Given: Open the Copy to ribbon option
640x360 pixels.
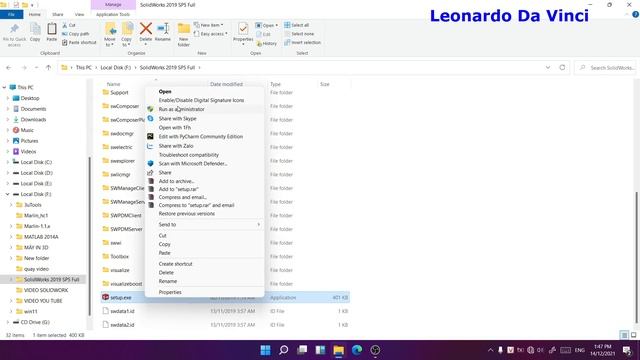Looking at the screenshot, I should click(x=127, y=34).
